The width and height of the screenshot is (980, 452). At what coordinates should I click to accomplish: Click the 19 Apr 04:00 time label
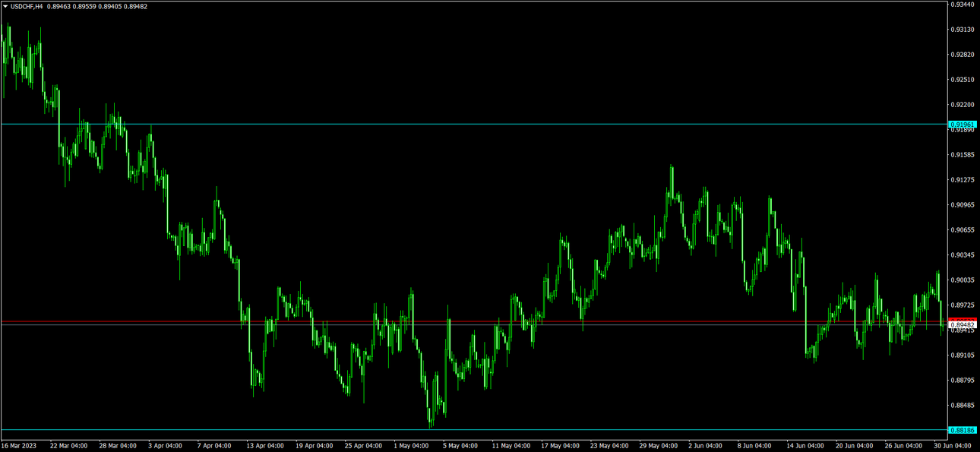click(x=315, y=446)
